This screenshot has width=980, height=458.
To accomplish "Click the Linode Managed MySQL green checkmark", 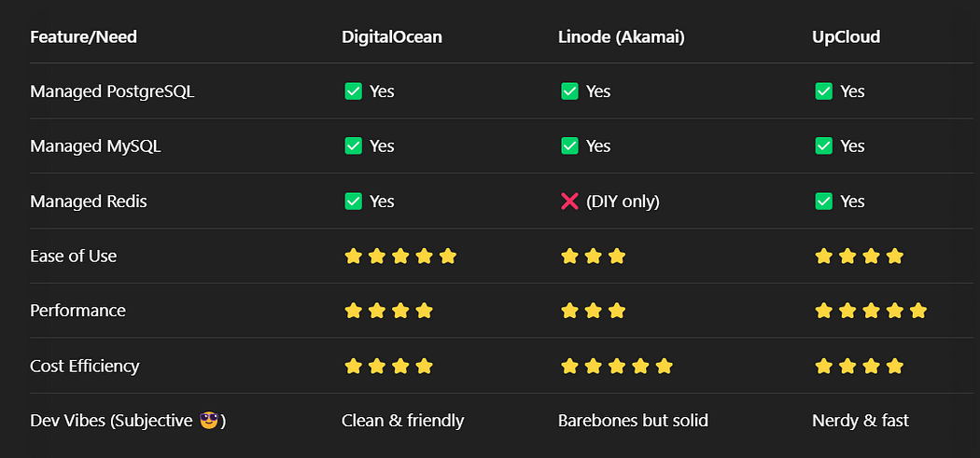I will click(569, 146).
